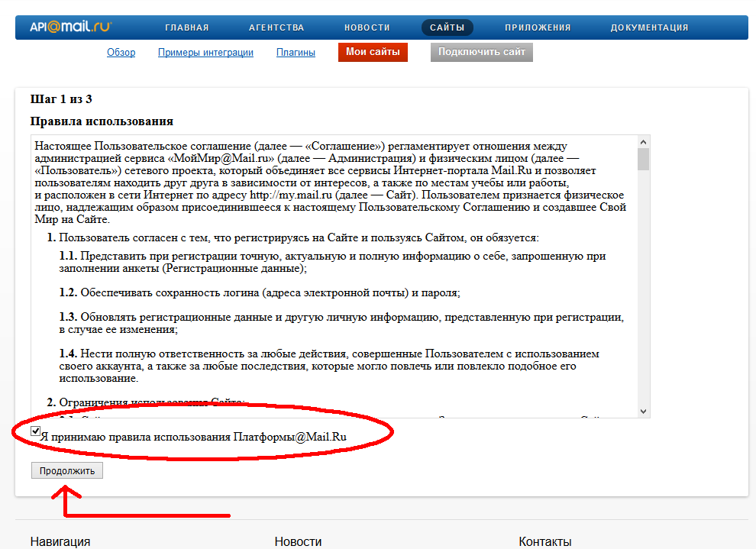Viewport: 756px width, 549px height.
Task: Click rule 1.1 about accurate registration info
Action: pos(333,262)
